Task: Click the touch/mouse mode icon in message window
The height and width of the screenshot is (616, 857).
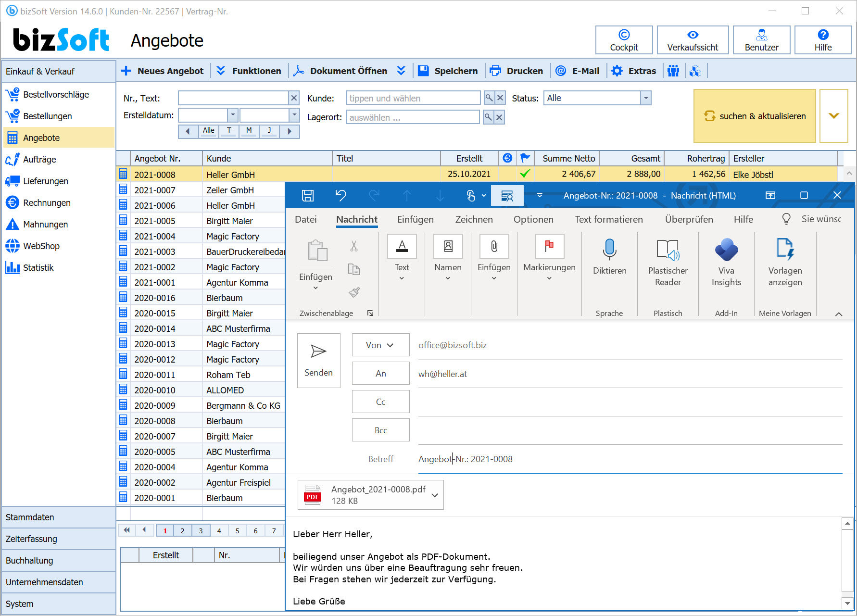Action: point(471,195)
